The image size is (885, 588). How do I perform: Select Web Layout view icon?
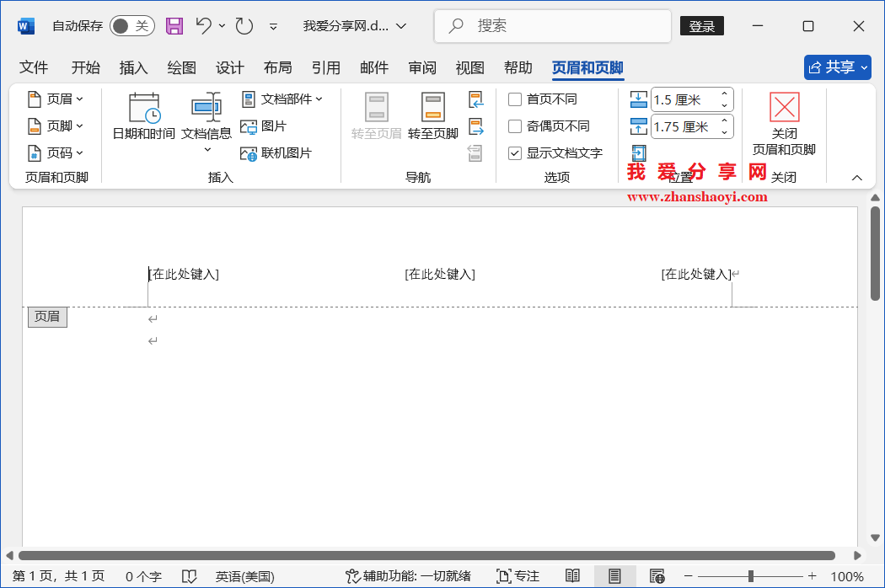coord(657,576)
